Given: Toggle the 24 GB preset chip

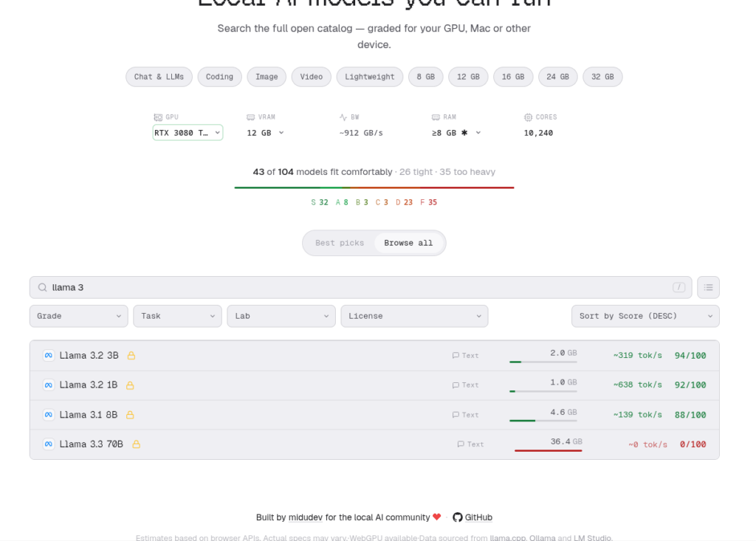Looking at the screenshot, I should point(558,77).
